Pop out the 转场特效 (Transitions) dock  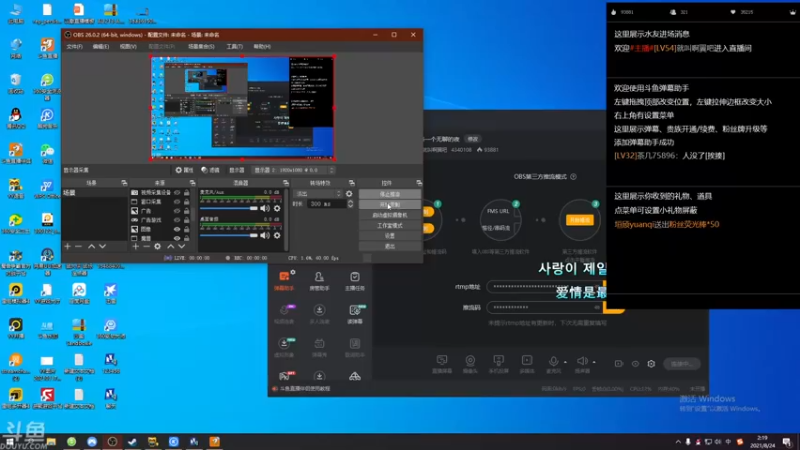click(352, 183)
